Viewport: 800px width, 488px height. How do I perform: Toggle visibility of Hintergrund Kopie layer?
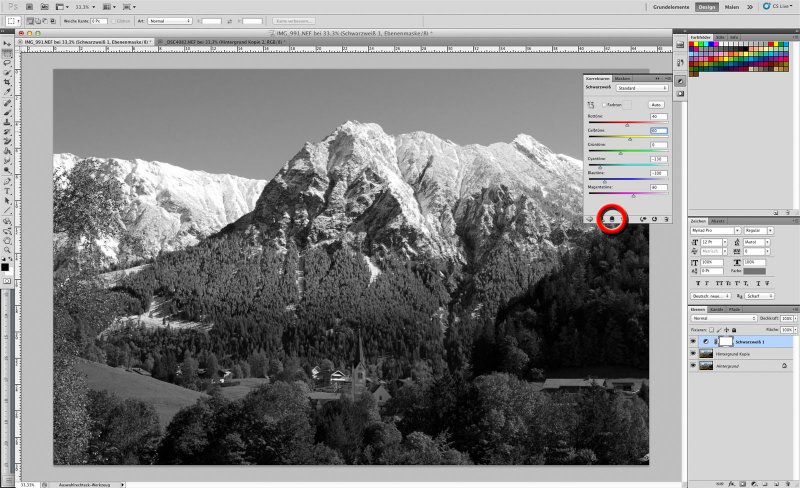coord(694,354)
